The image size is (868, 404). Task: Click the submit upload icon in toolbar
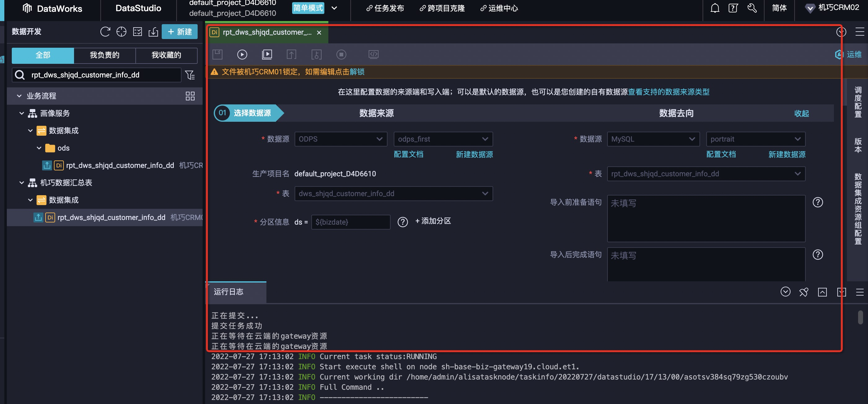coord(292,54)
